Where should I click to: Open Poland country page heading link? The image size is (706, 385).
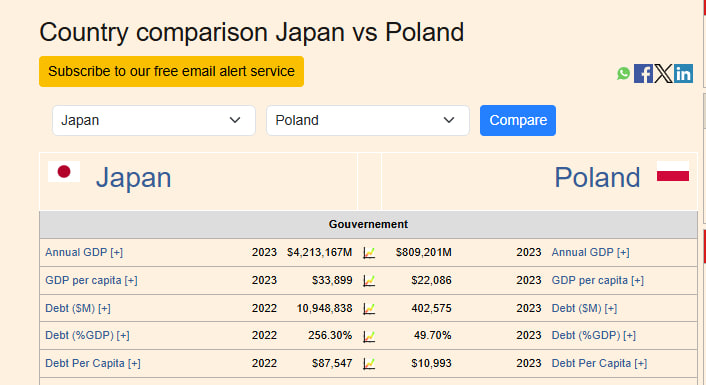pyautogui.click(x=597, y=177)
